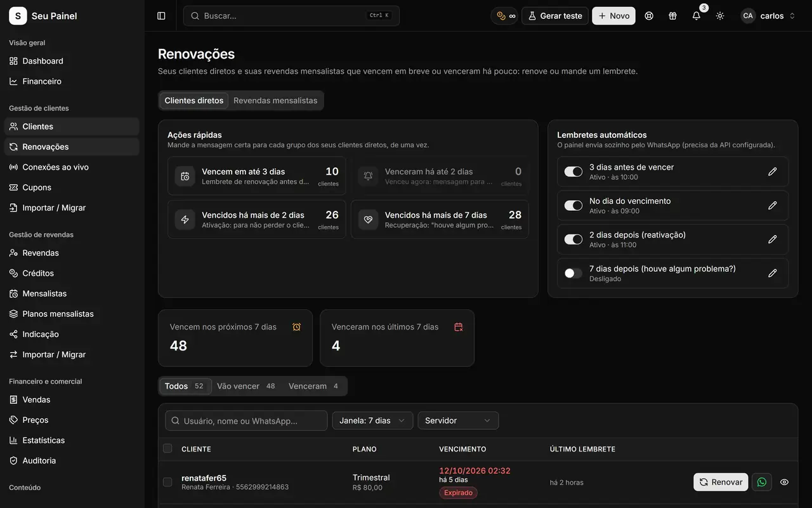812x508 pixels.
Task: Toggle the sidebar panel icon
Action: [x=161, y=16]
